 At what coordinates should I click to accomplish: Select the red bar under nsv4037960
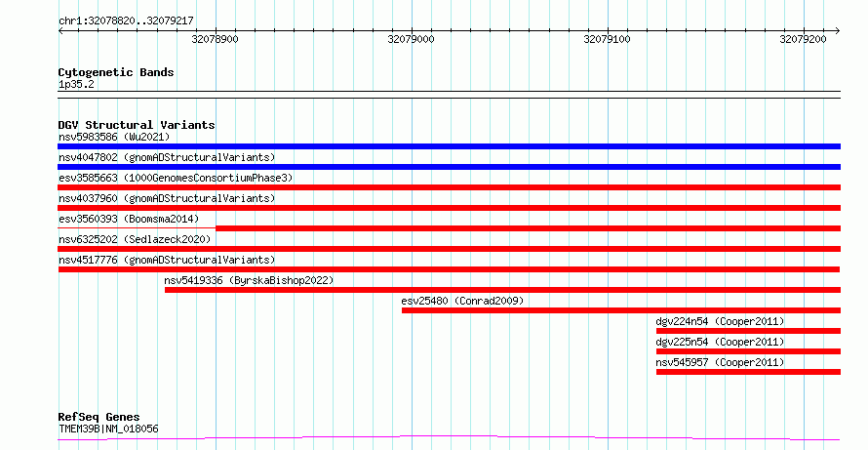click(x=449, y=208)
